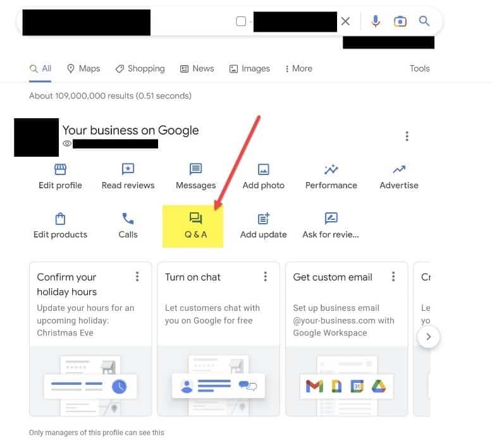
Task: Click the text Update your hours for an upcoming holiday
Action: 85,320
